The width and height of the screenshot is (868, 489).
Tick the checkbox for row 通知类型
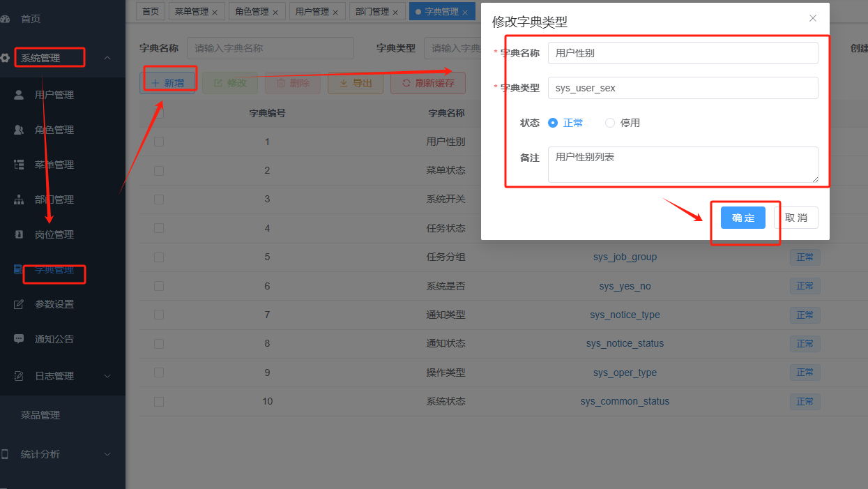[x=159, y=315]
